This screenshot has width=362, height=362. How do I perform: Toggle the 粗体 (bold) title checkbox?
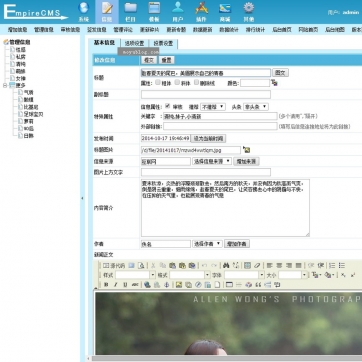click(158, 82)
